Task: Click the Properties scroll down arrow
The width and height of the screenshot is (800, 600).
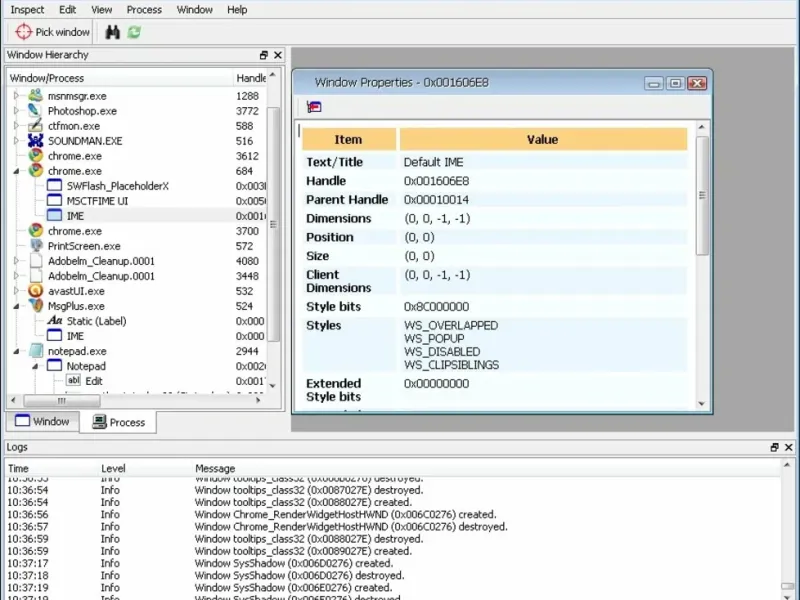Action: [x=702, y=404]
